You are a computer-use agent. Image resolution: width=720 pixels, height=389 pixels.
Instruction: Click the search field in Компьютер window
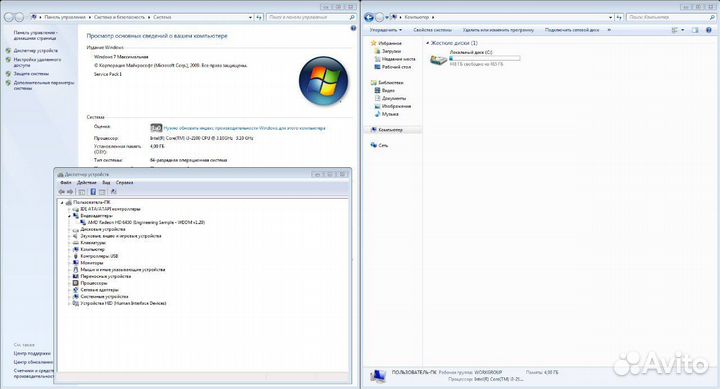pos(671,17)
